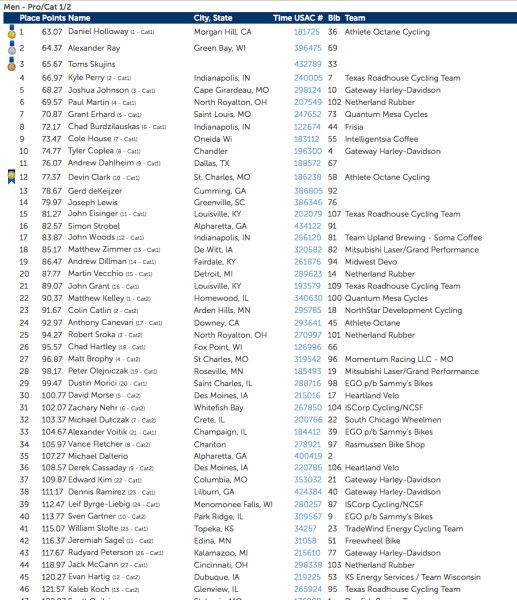The height and width of the screenshot is (600, 517).
Task: Click the USAC # column header
Action: point(309,18)
